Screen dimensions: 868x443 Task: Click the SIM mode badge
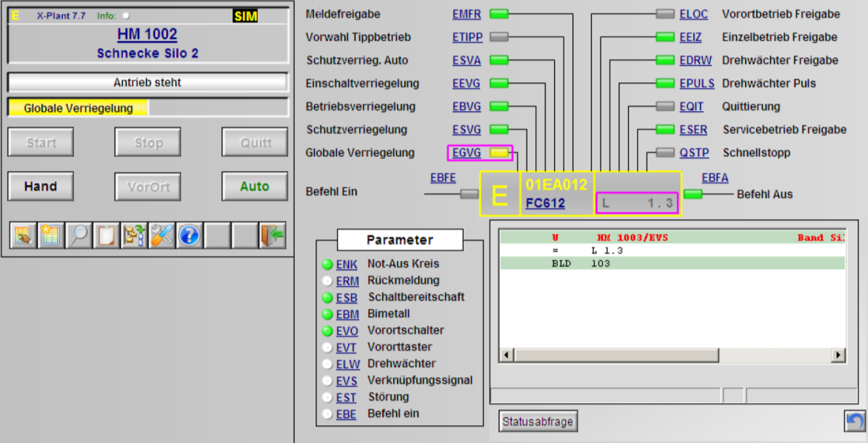pyautogui.click(x=245, y=16)
